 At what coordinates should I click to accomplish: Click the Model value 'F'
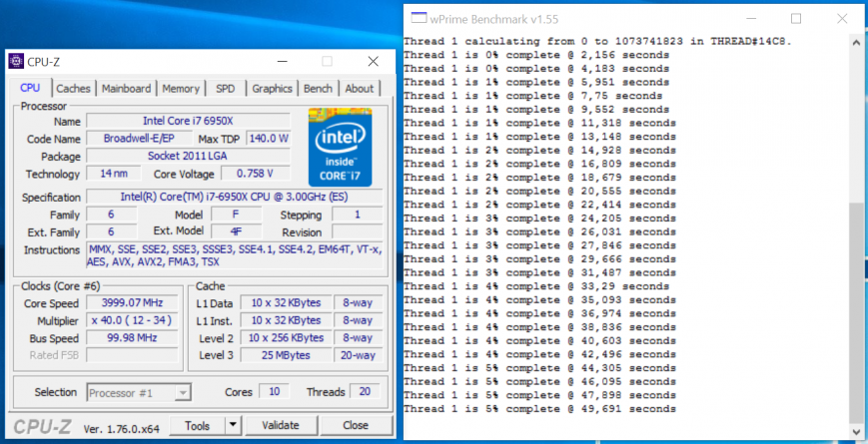click(237, 215)
